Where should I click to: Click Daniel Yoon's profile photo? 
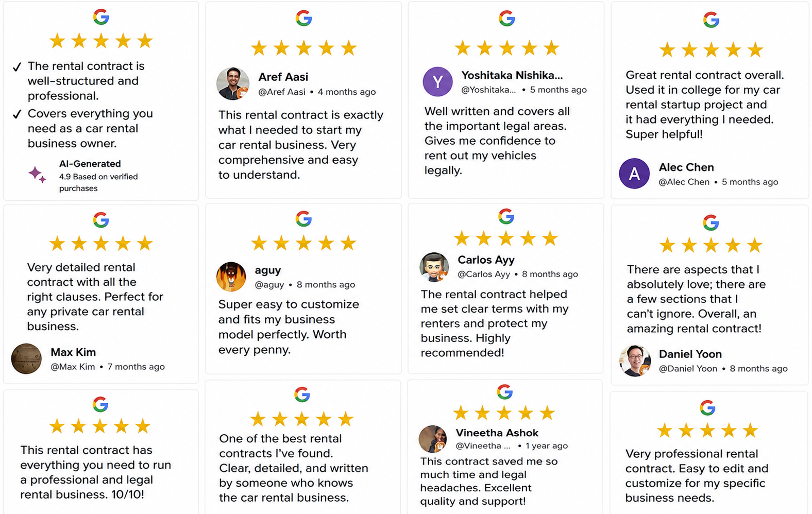[x=635, y=361]
